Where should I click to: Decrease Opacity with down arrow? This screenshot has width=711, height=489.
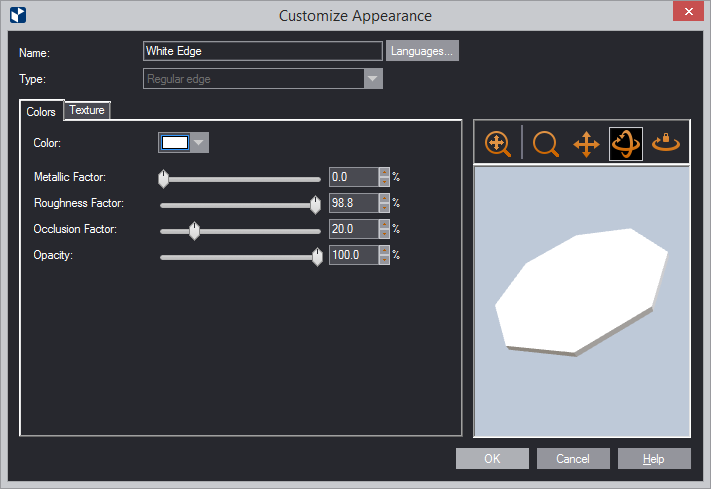384,260
